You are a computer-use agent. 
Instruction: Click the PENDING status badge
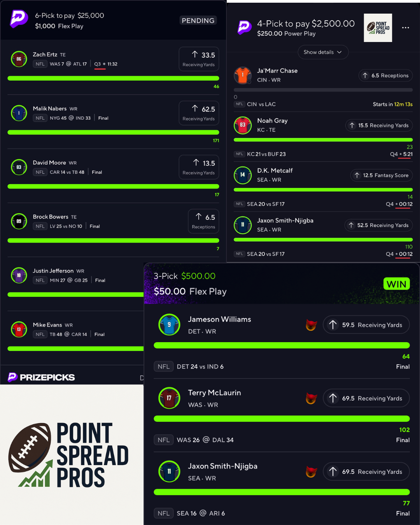tap(198, 21)
